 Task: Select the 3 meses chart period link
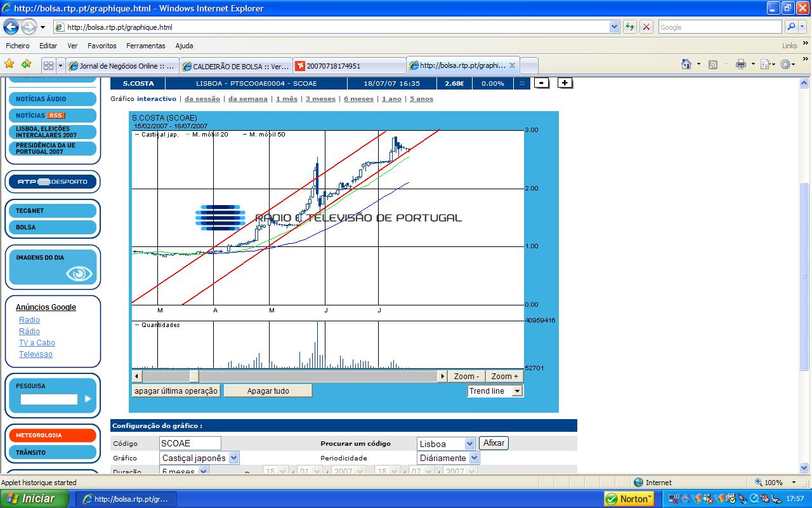(320, 99)
